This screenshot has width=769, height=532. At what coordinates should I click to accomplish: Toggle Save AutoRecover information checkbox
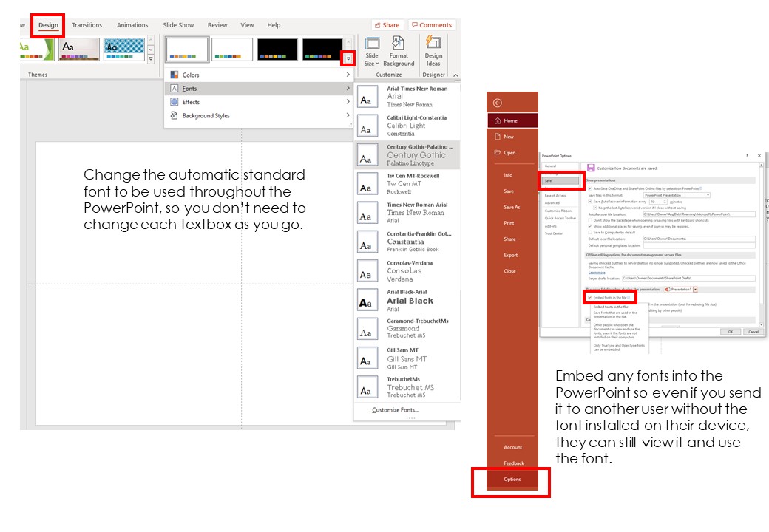point(590,201)
